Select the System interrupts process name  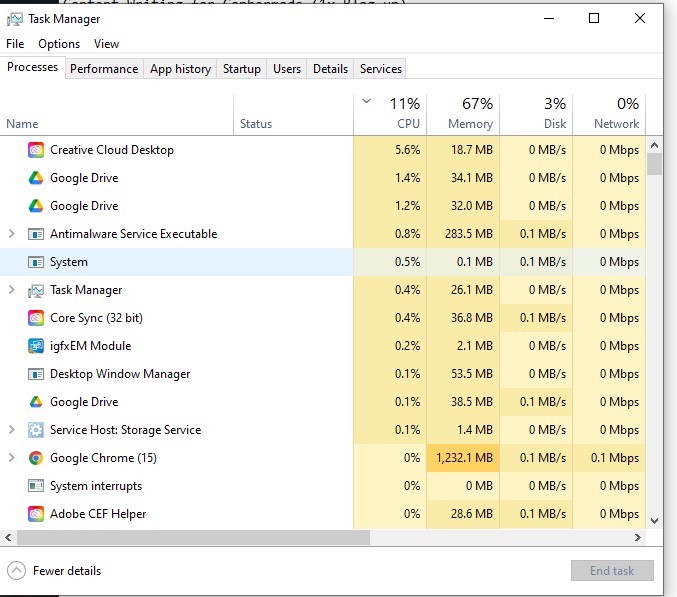pyautogui.click(x=96, y=486)
